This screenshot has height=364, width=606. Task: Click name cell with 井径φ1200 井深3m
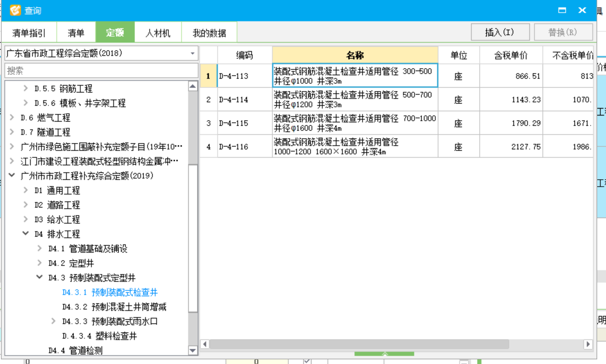point(355,99)
